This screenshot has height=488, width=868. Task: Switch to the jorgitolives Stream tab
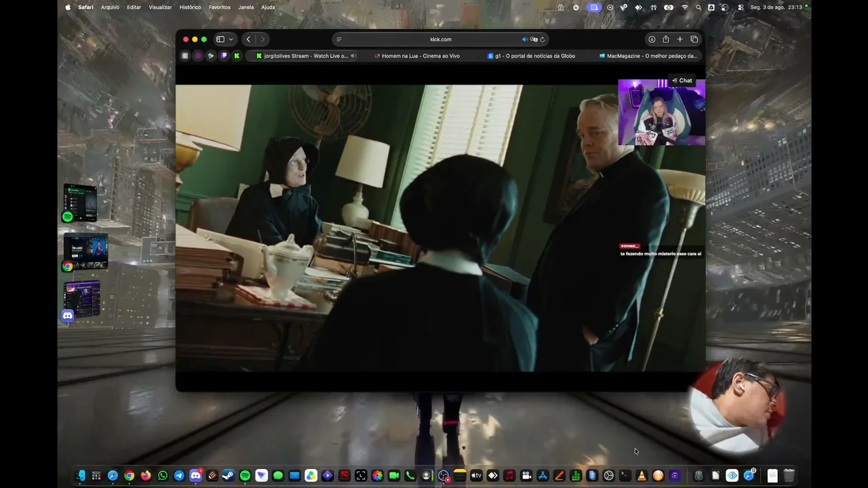(x=303, y=56)
